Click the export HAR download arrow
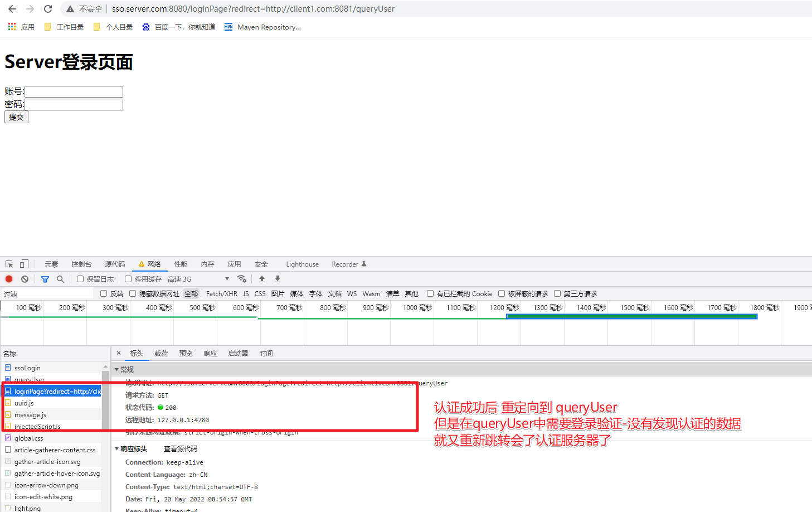Viewport: 812px width, 512px height. [278, 279]
